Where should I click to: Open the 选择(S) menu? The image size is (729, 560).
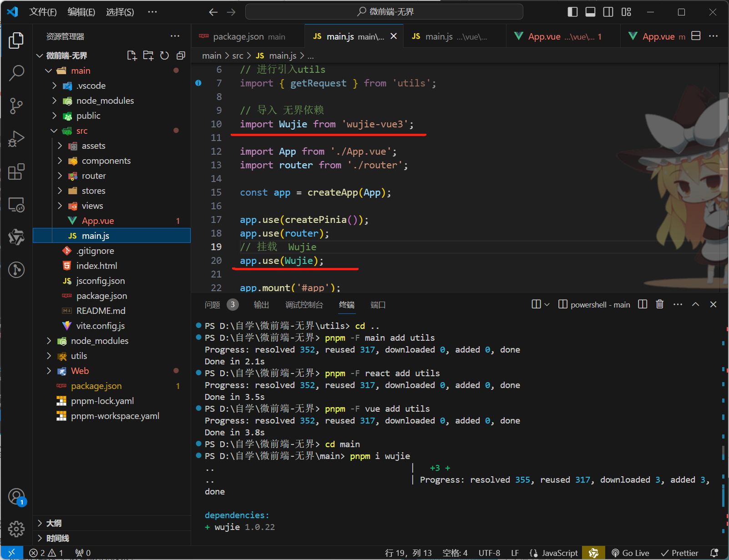pos(120,12)
